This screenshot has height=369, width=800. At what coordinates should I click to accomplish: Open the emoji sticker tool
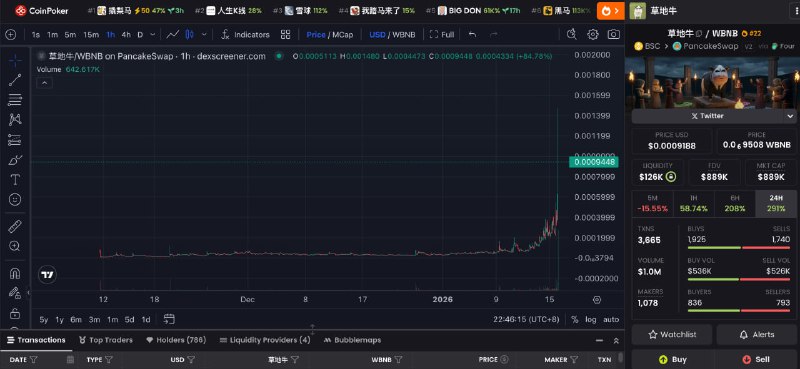pyautogui.click(x=15, y=200)
